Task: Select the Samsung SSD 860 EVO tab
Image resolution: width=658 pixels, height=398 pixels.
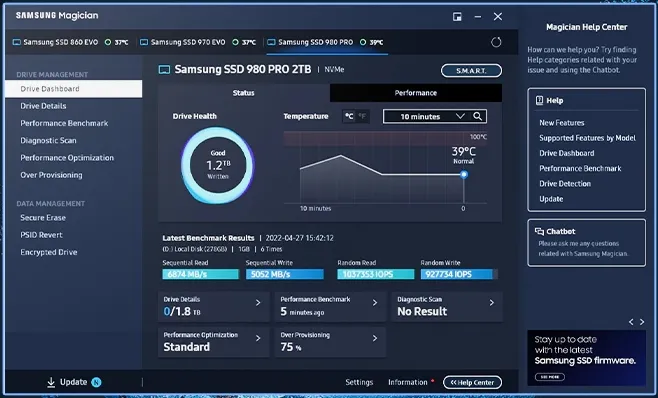Action: pyautogui.click(x=70, y=42)
